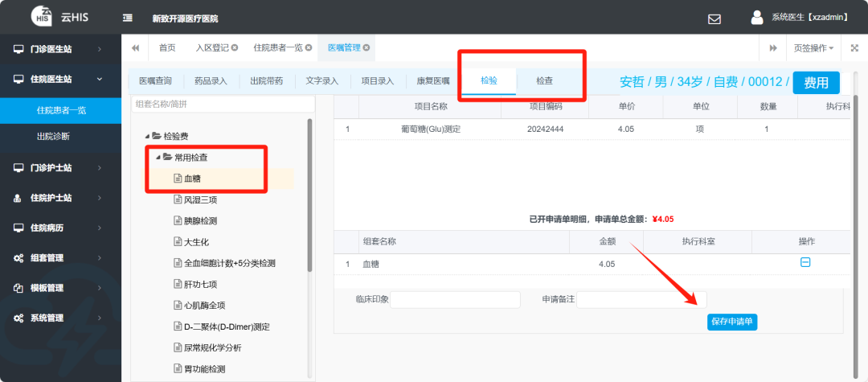The height and width of the screenshot is (382, 868).
Task: Click the 组套管理 gears icon
Action: point(18,258)
